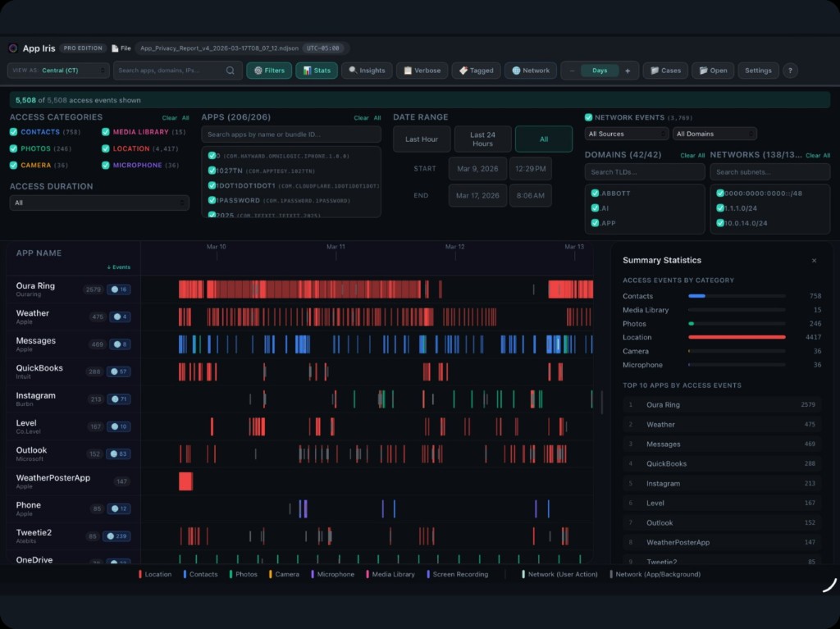Open the Network view
The height and width of the screenshot is (629, 840).
click(x=531, y=71)
